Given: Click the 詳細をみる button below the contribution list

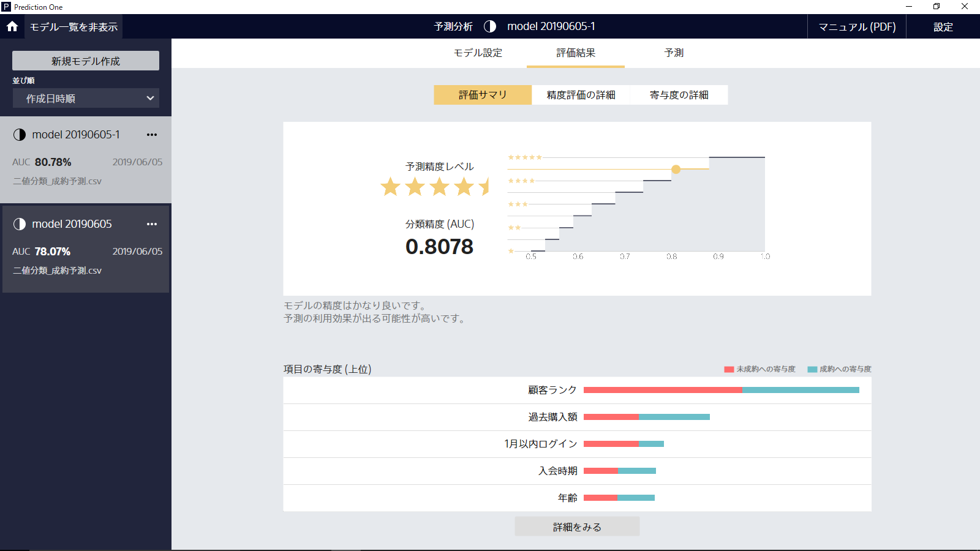Looking at the screenshot, I should point(576,526).
